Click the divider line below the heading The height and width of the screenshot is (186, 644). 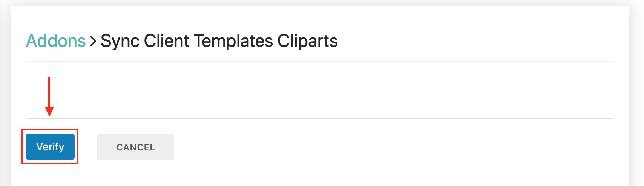pyautogui.click(x=320, y=61)
